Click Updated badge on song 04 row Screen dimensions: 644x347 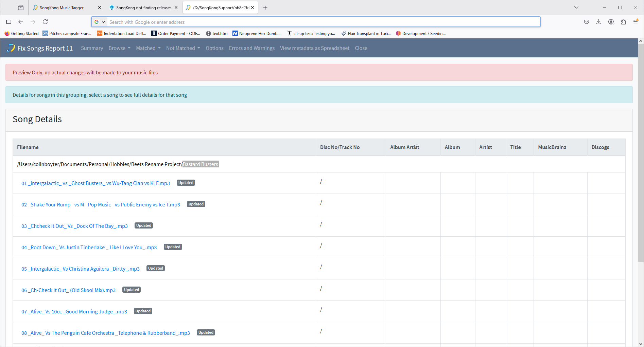pyautogui.click(x=173, y=247)
